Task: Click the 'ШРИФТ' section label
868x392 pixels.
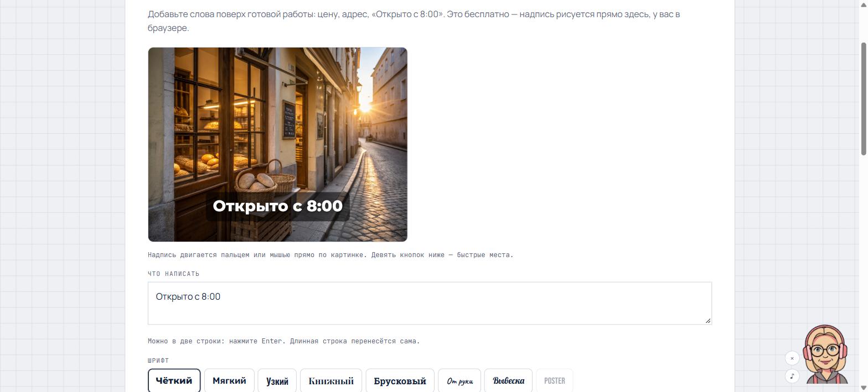Action: pyautogui.click(x=158, y=360)
